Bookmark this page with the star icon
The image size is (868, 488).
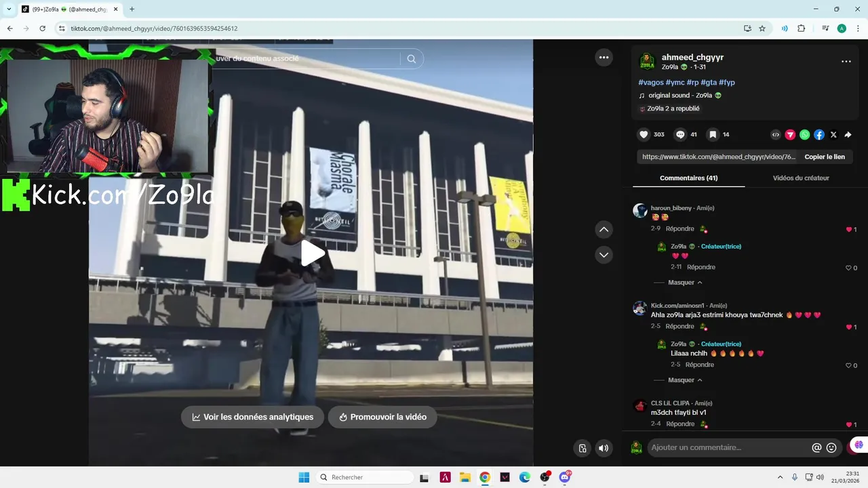click(x=762, y=28)
